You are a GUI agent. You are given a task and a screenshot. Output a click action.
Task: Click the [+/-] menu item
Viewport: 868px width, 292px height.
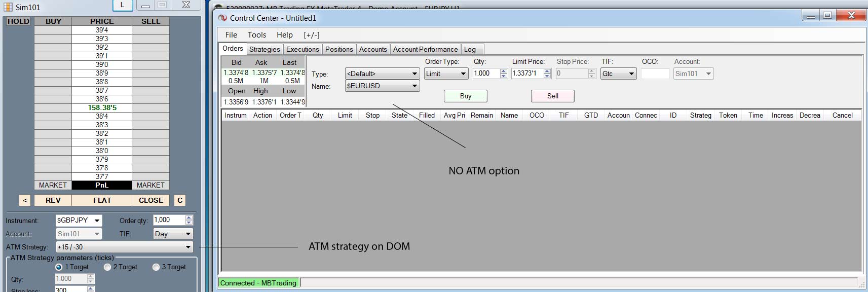312,35
